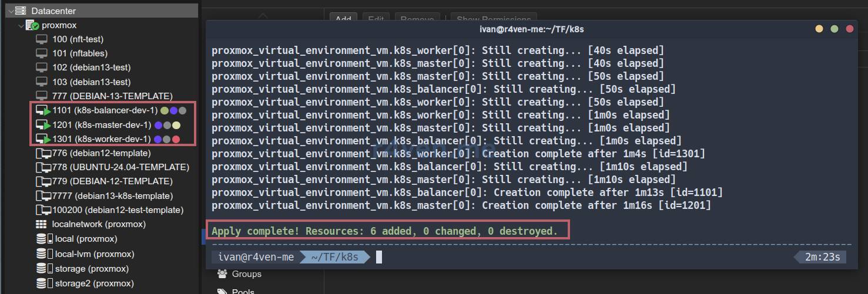Click the VM icon next to 100 (nft-test)

42,39
